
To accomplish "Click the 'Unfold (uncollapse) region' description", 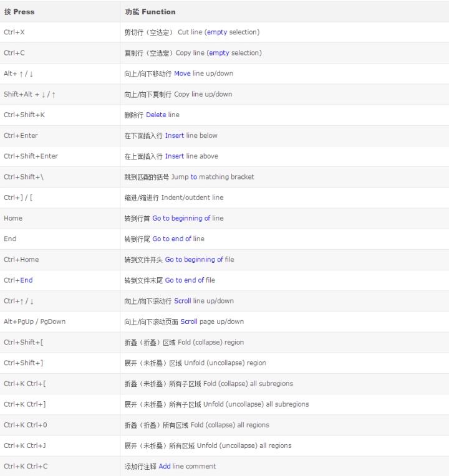I will 225,363.
